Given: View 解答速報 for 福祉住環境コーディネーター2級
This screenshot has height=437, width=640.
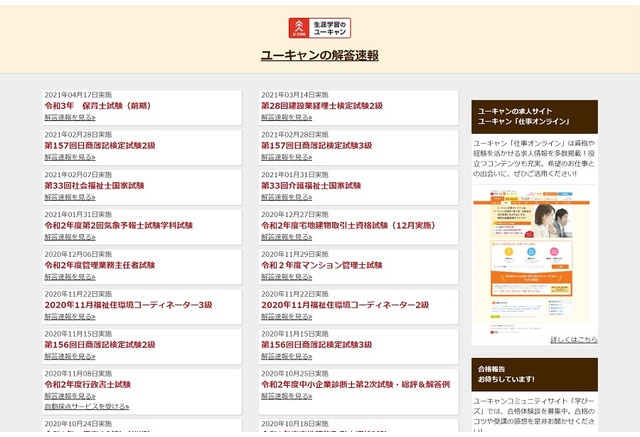Looking at the screenshot, I should tap(287, 317).
